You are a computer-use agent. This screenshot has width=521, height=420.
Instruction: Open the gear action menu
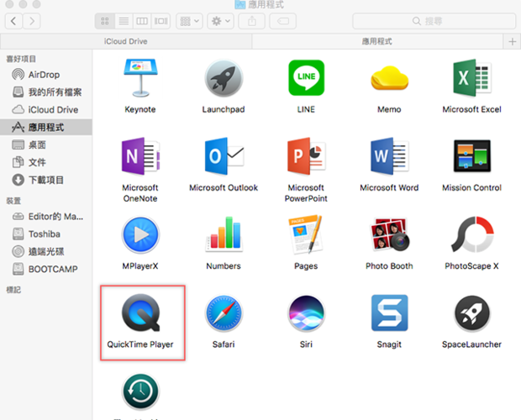pyautogui.click(x=221, y=21)
